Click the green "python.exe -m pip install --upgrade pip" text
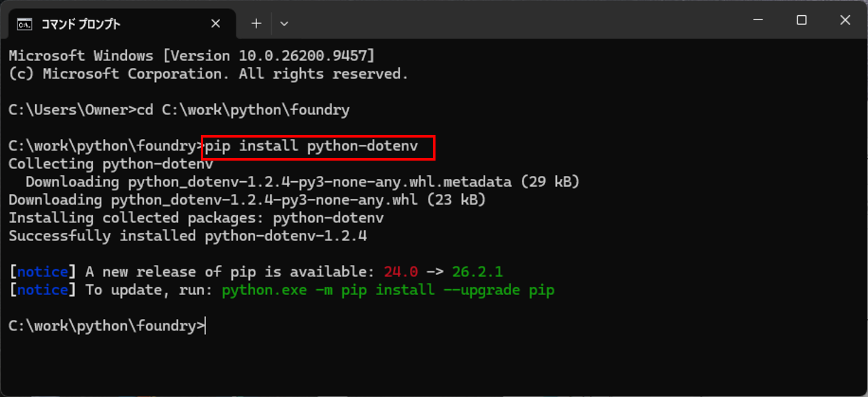Image resolution: width=868 pixels, height=397 pixels. [388, 290]
